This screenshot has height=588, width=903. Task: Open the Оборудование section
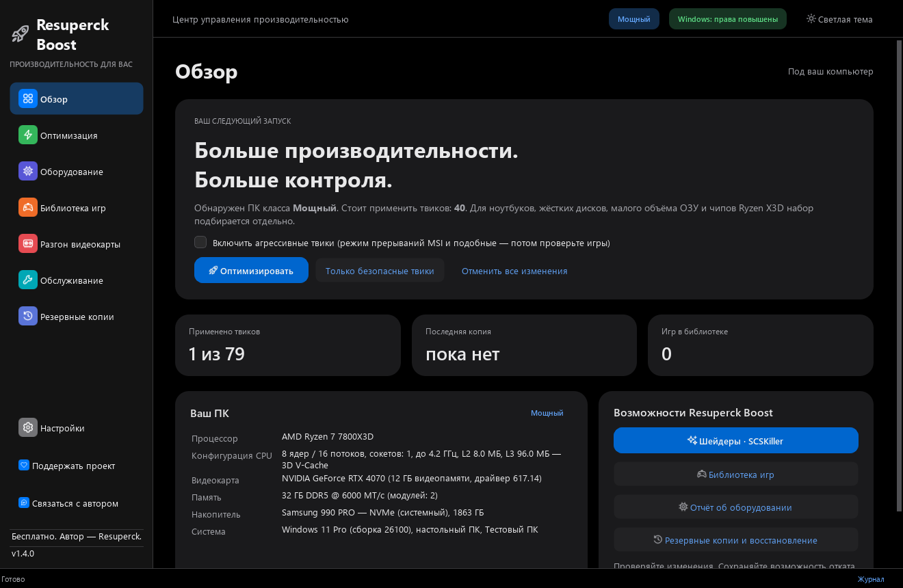[x=77, y=172]
